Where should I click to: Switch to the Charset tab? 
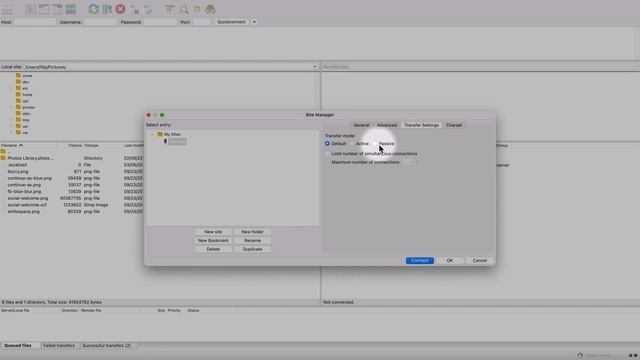click(454, 125)
